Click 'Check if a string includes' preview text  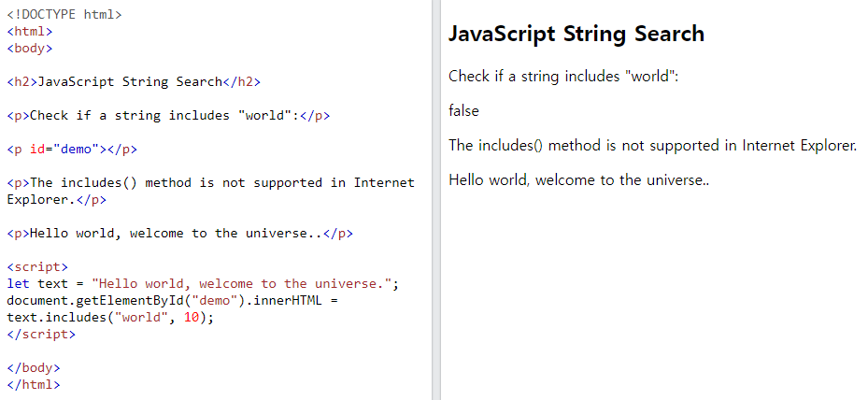tap(563, 76)
